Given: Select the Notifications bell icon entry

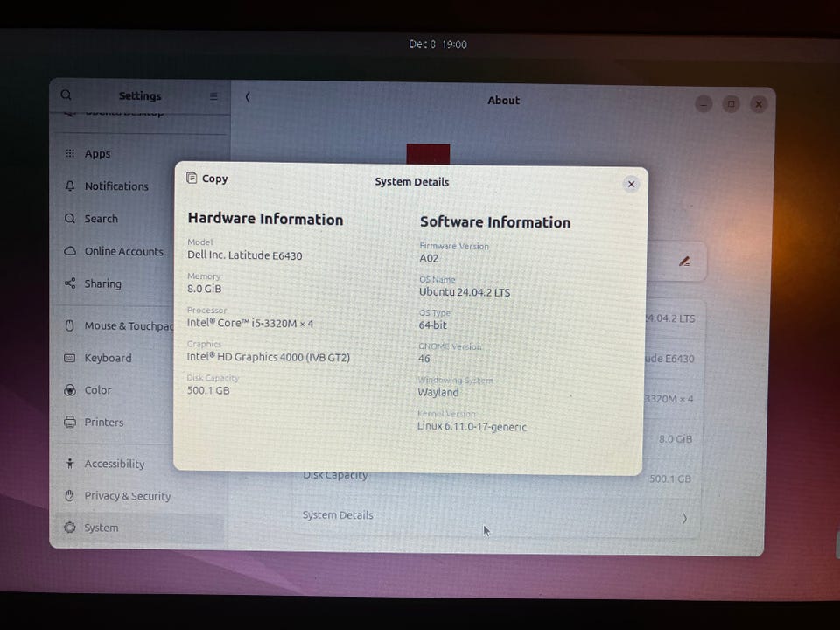Looking at the screenshot, I should point(70,186).
